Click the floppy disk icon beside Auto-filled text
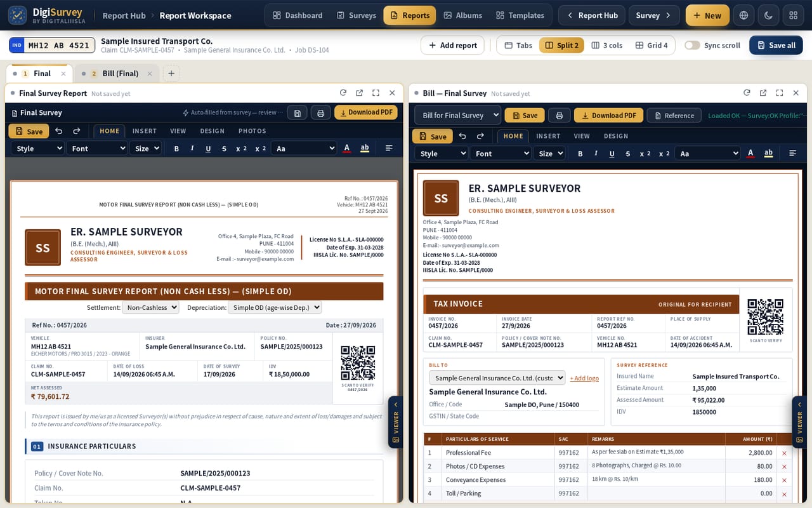The height and width of the screenshot is (508, 812). (x=298, y=113)
